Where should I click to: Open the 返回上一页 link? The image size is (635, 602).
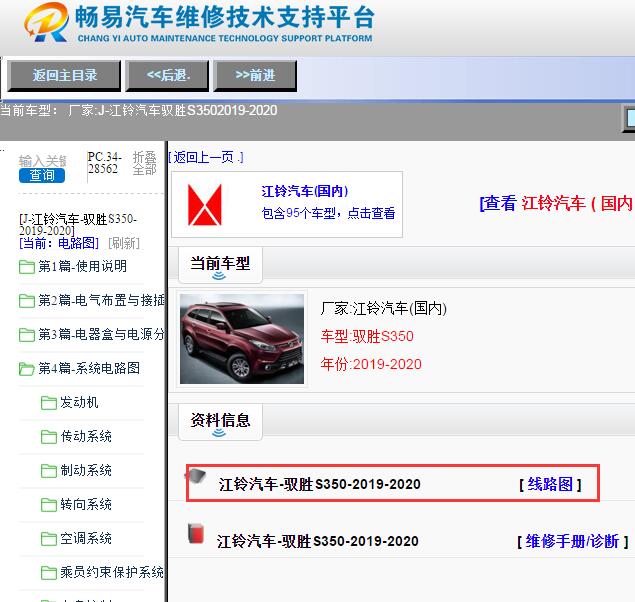click(206, 157)
